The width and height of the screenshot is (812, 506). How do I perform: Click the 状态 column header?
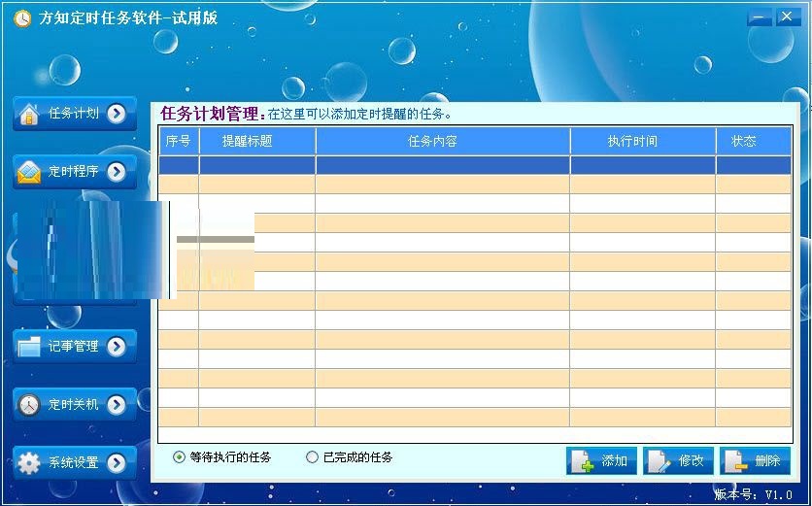coord(754,141)
